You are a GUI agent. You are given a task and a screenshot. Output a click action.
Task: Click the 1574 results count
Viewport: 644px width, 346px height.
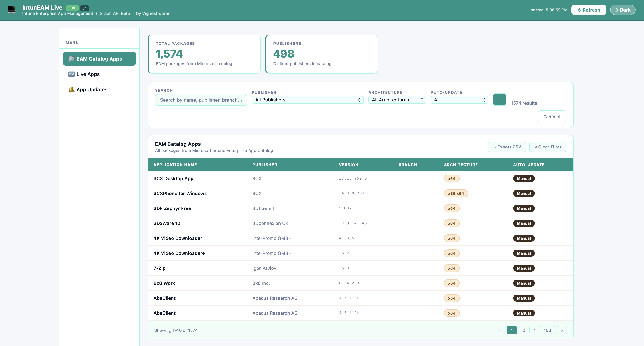(x=524, y=103)
